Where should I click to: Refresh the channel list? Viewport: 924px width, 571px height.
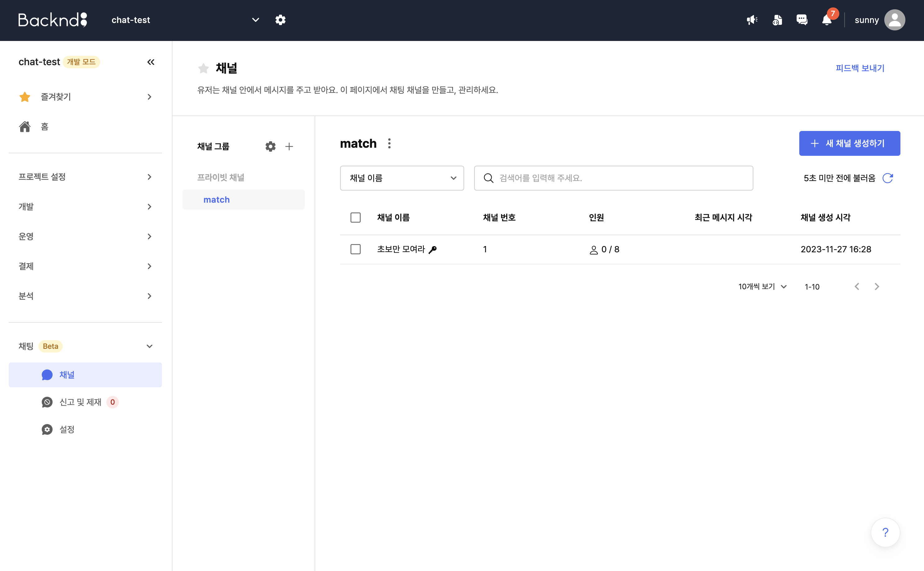coord(888,178)
